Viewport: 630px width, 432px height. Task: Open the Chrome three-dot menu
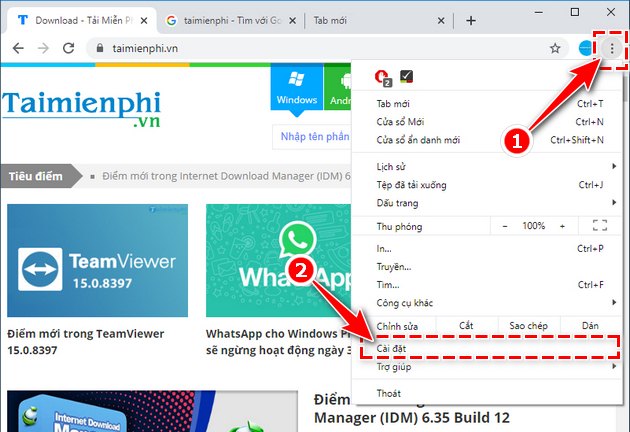[x=612, y=49]
